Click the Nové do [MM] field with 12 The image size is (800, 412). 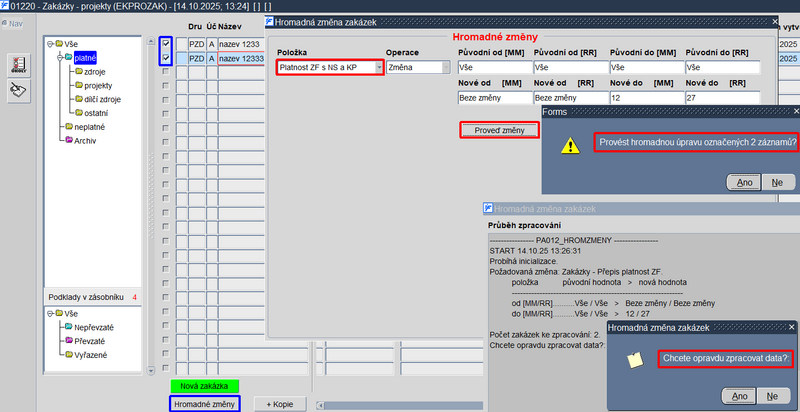click(646, 98)
